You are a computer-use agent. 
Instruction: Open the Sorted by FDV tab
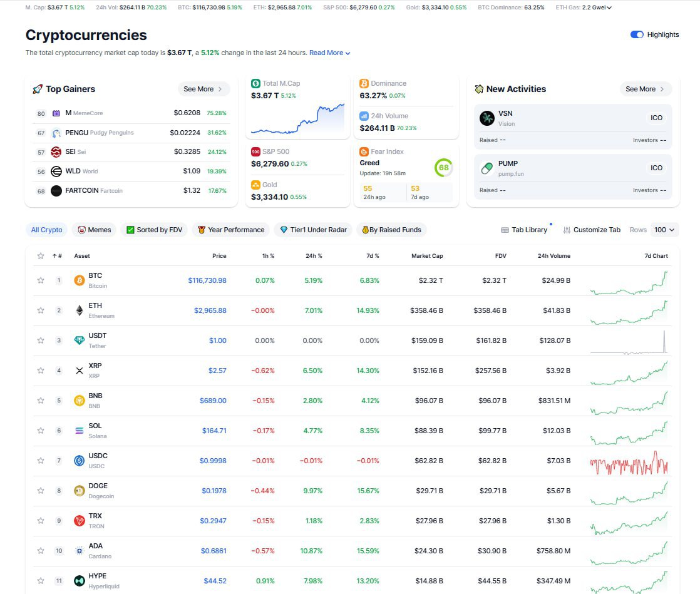pos(155,230)
